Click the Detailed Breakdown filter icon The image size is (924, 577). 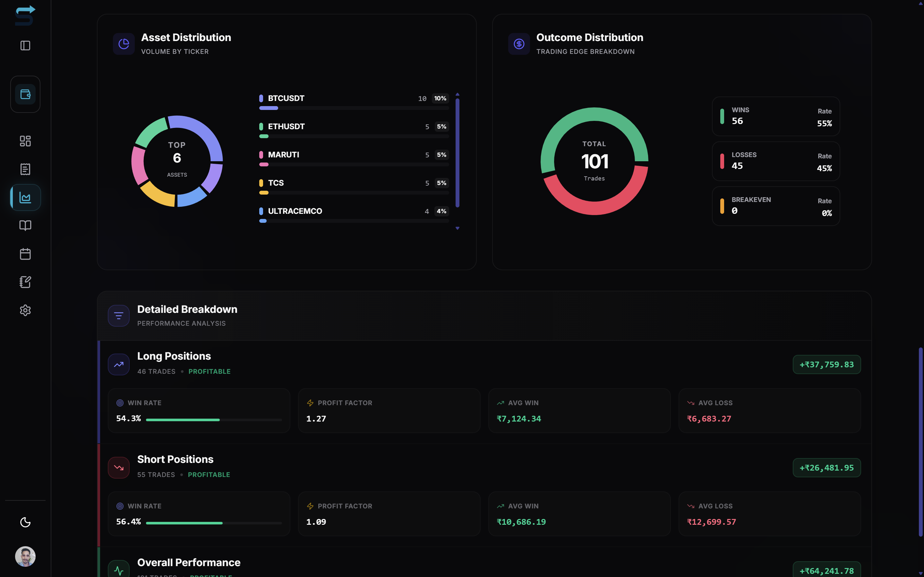click(118, 316)
